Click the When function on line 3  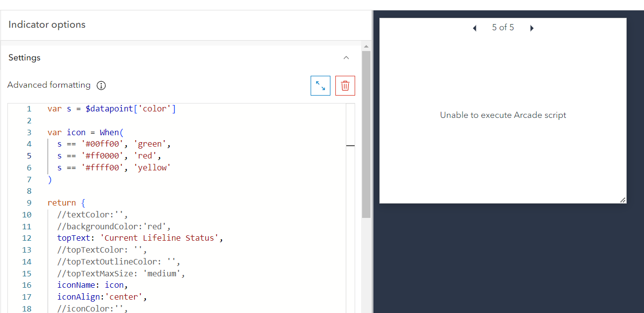(111, 132)
